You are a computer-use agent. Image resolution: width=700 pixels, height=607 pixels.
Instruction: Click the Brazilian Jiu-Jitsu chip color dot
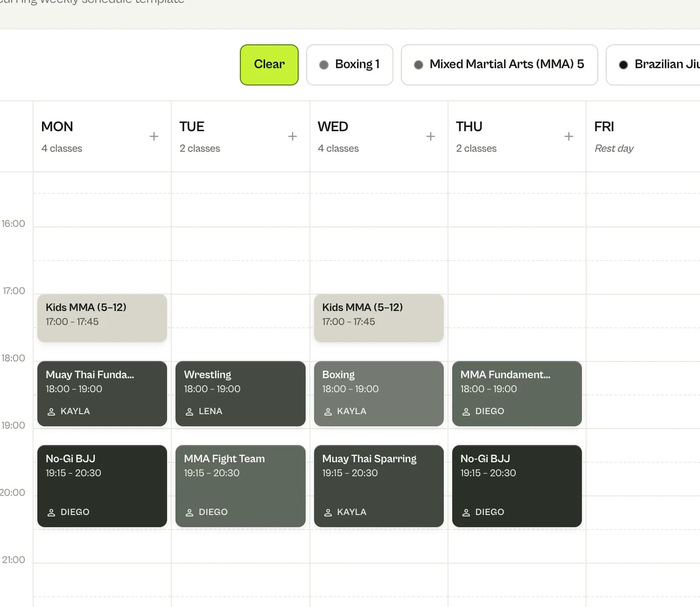coord(623,65)
